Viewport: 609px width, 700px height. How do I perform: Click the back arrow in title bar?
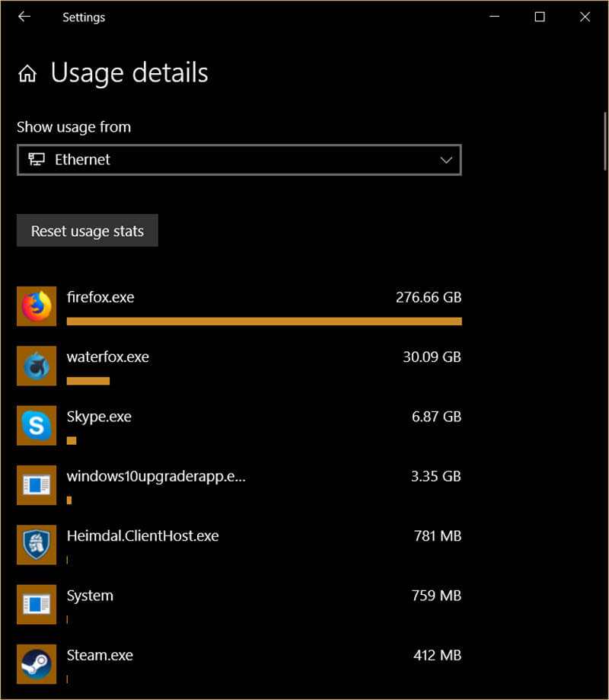point(24,17)
